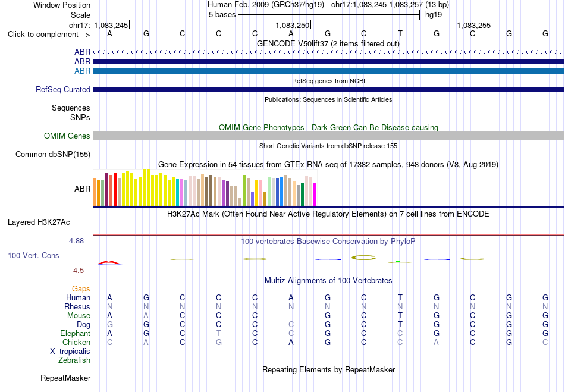Image resolution: width=565 pixels, height=392 pixels.
Task: Open the H3K27Ac Mark ENCODE track title
Action: pyautogui.click(x=328, y=214)
